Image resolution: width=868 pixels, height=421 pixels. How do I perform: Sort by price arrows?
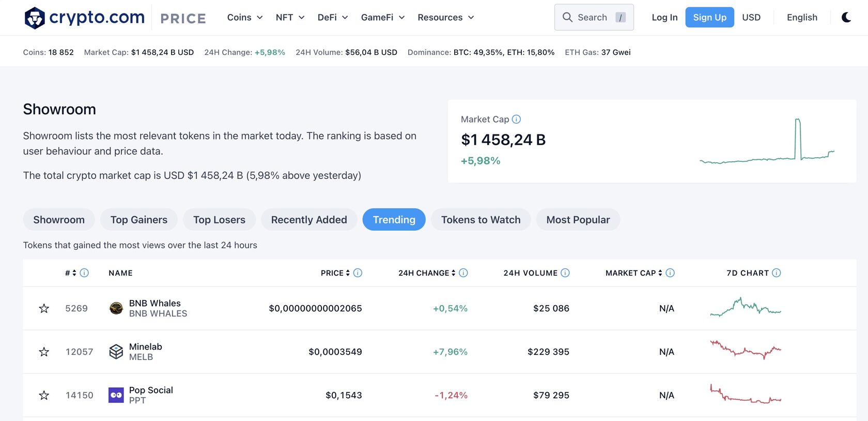348,273
